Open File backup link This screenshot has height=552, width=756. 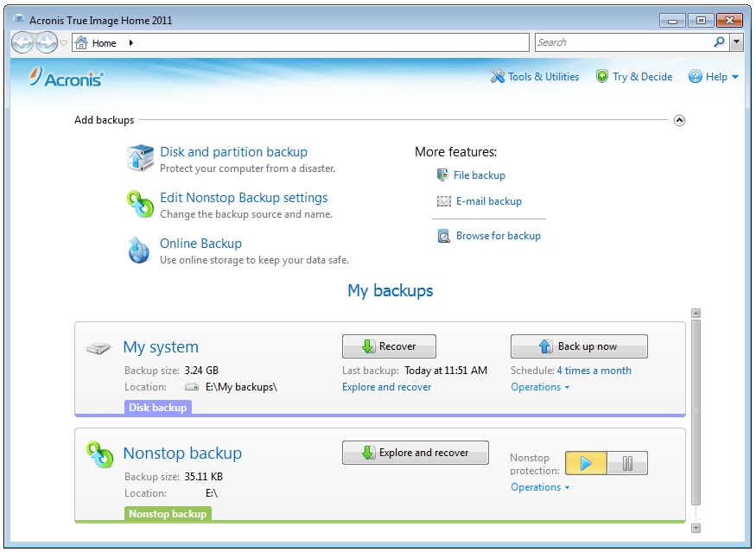click(x=480, y=175)
